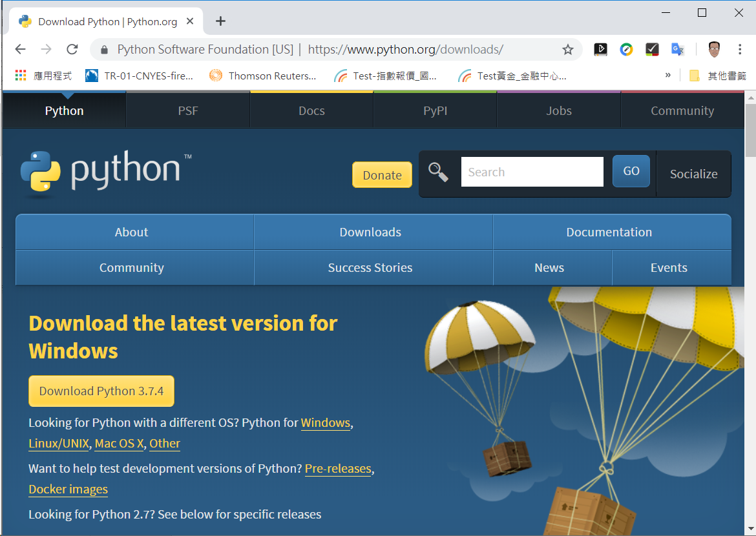Focus the Search input field
This screenshot has height=536, width=756.
click(532, 172)
